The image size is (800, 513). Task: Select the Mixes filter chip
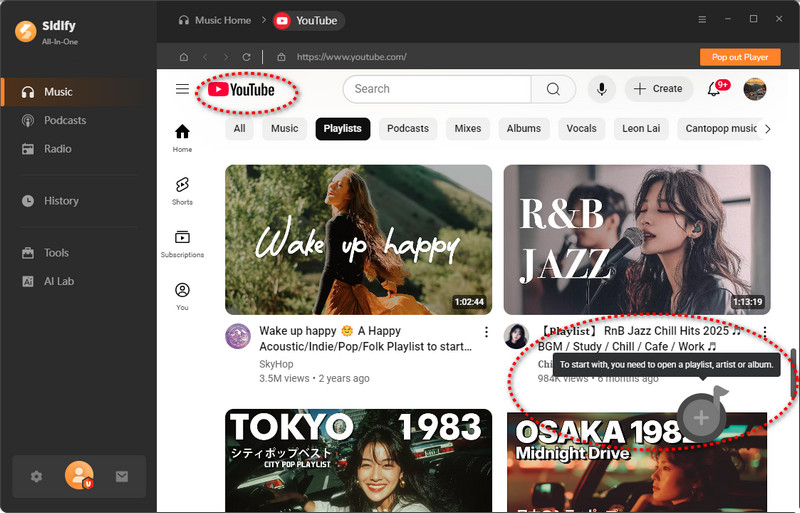[x=468, y=129]
